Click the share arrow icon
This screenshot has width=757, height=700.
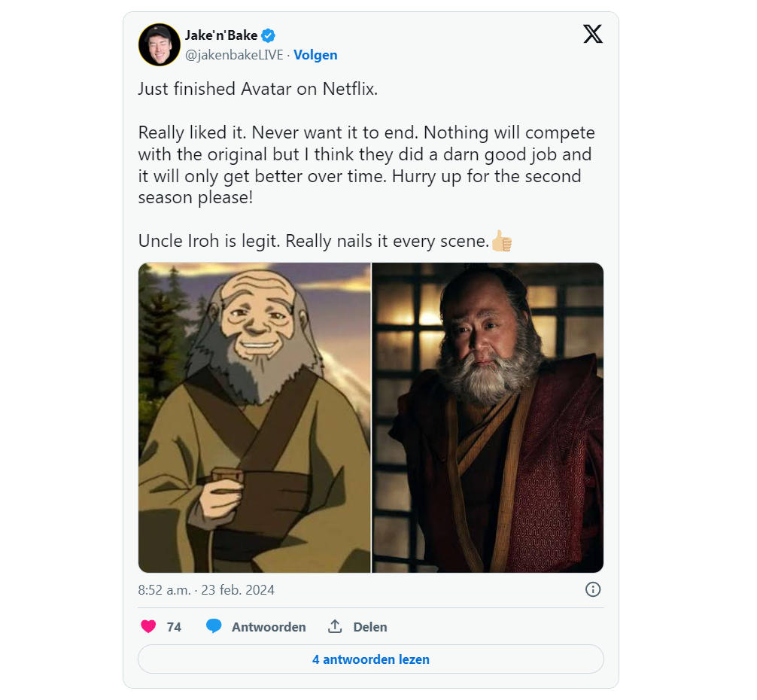coord(335,627)
